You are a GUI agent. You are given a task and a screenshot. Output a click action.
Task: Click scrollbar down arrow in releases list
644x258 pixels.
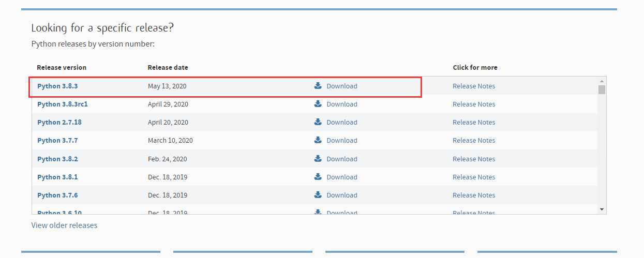coord(602,209)
